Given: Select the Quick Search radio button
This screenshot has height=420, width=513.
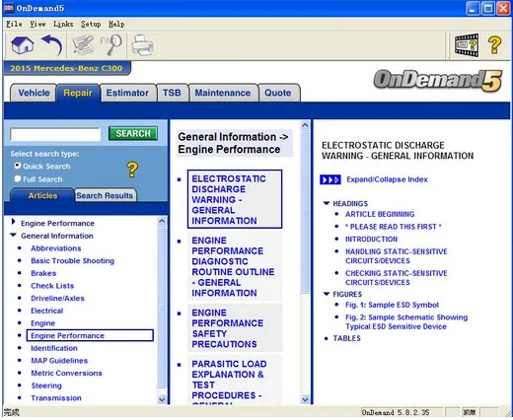Looking at the screenshot, I should pyautogui.click(x=18, y=166).
